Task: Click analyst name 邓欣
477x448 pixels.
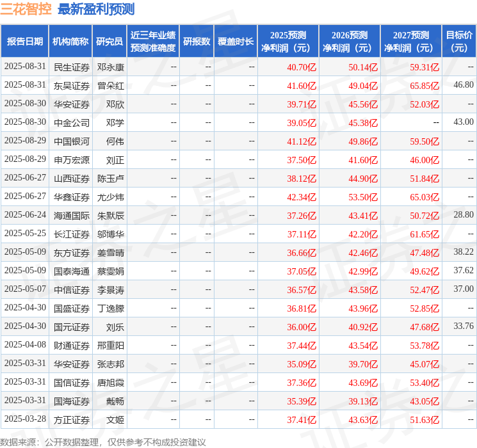Action: point(115,104)
